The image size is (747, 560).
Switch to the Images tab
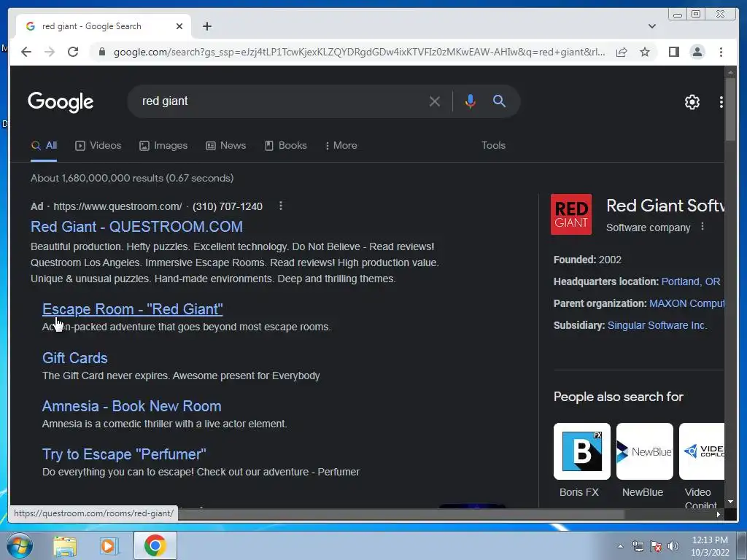pos(163,146)
